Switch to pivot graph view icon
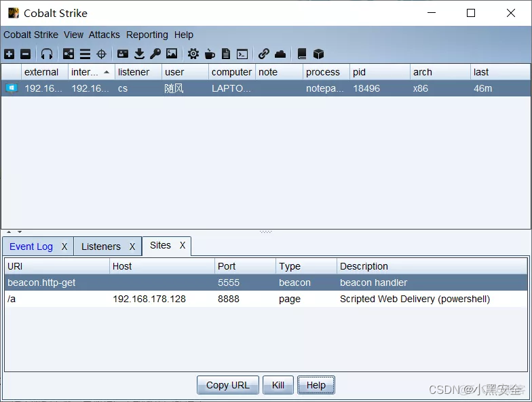This screenshot has width=532, height=402. point(69,54)
